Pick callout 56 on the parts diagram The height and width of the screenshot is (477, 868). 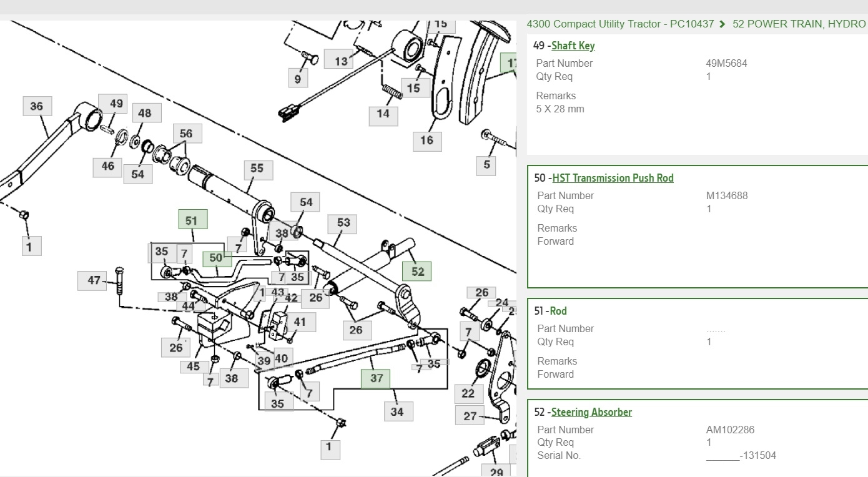(186, 133)
